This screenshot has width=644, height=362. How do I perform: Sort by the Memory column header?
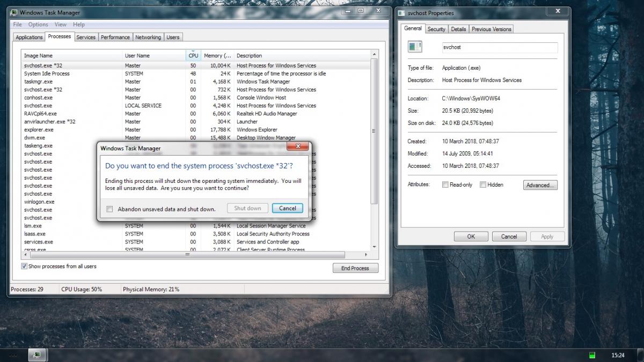coord(217,56)
